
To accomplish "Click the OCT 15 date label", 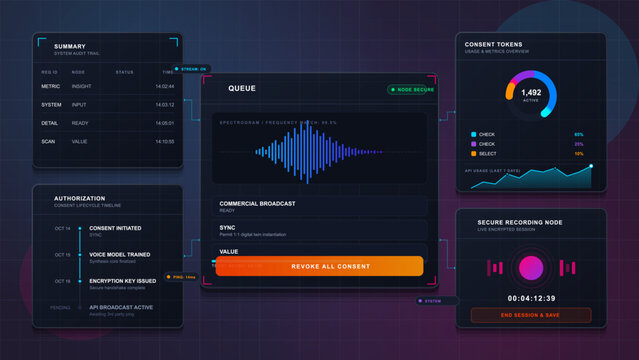I will pyautogui.click(x=62, y=255).
